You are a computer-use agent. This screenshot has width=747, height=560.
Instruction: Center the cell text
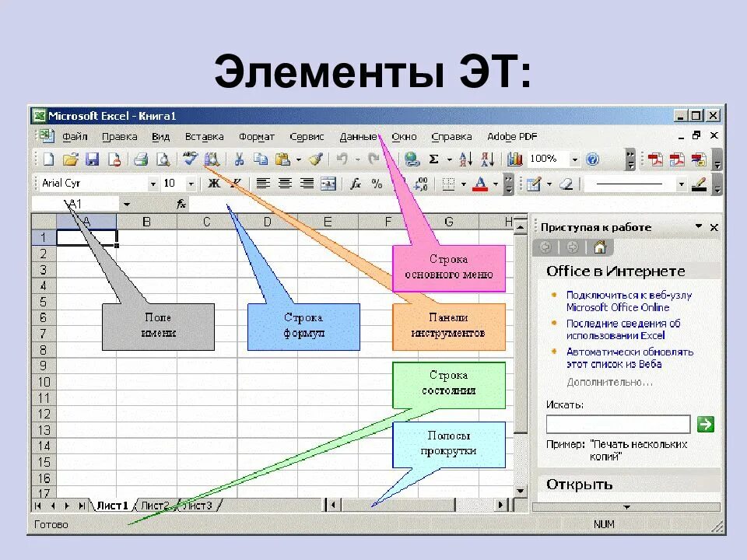pos(285,184)
